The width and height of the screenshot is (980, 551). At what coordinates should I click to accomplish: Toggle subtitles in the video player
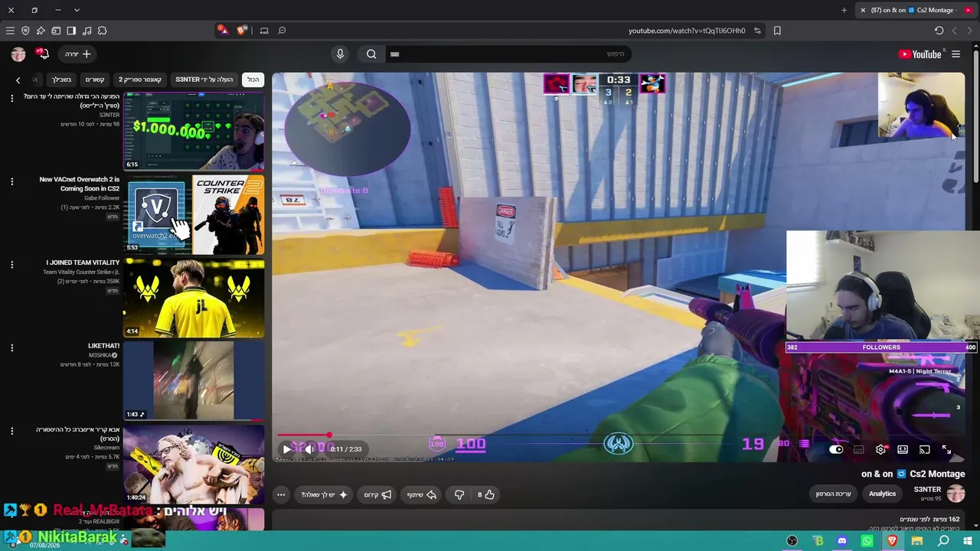point(858,450)
